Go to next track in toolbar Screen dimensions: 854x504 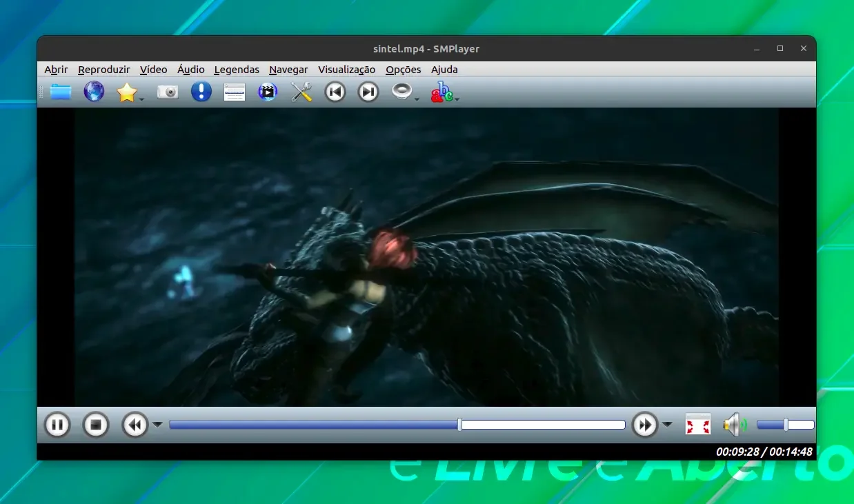tap(368, 92)
